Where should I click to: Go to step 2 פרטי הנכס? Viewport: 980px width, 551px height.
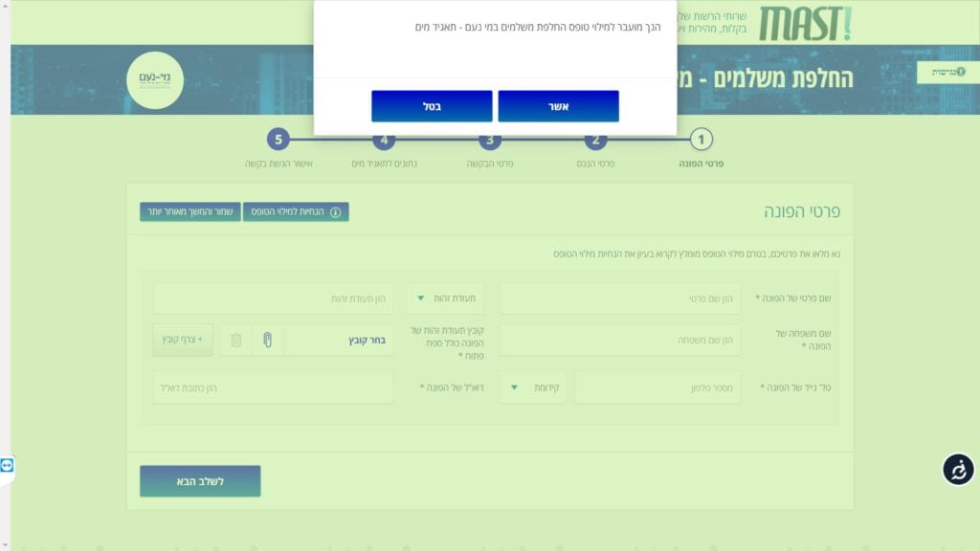coord(595,141)
